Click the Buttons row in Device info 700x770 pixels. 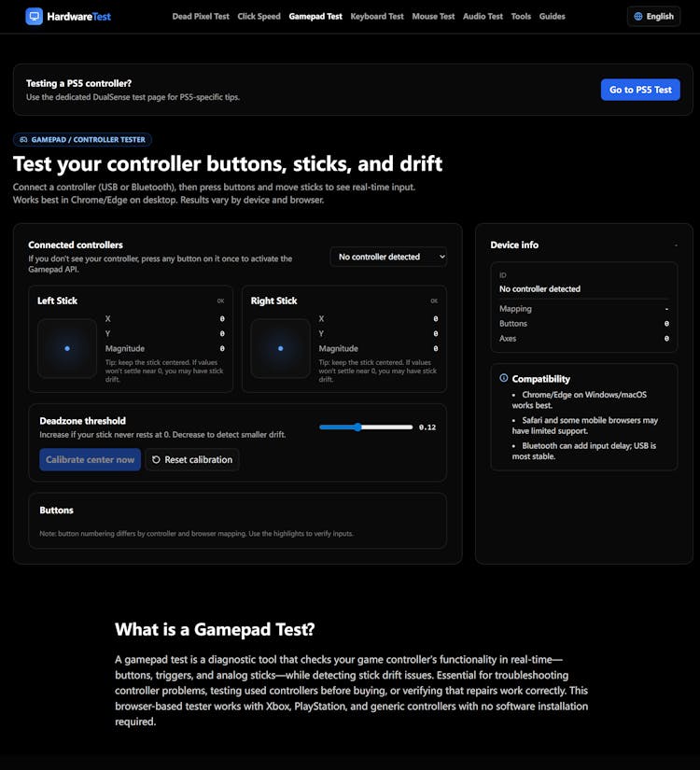click(x=584, y=324)
